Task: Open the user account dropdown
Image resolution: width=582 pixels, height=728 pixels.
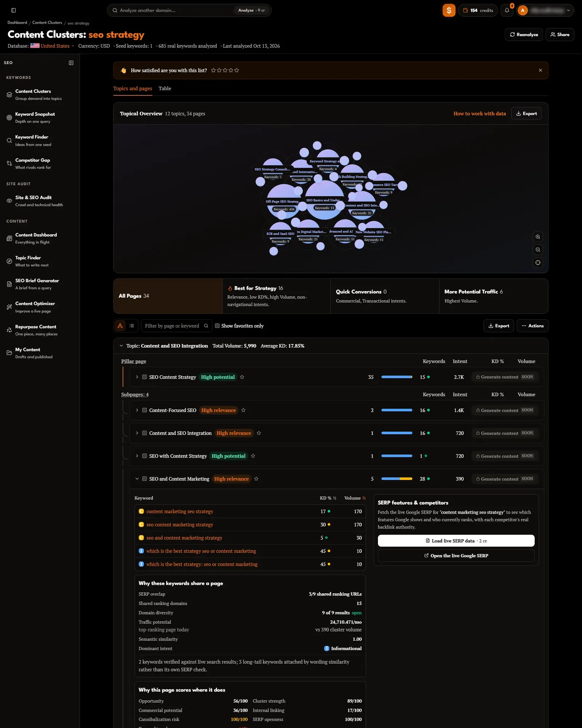Action: tap(545, 10)
